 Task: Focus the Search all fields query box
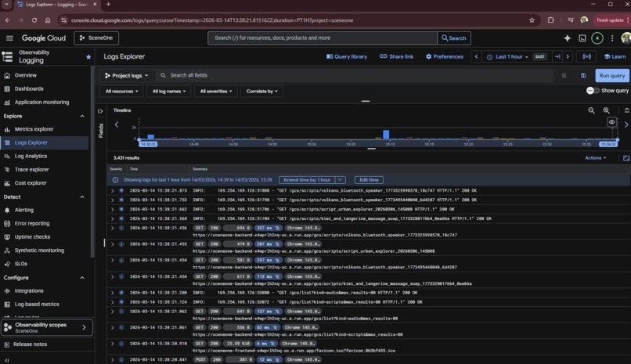click(x=354, y=76)
